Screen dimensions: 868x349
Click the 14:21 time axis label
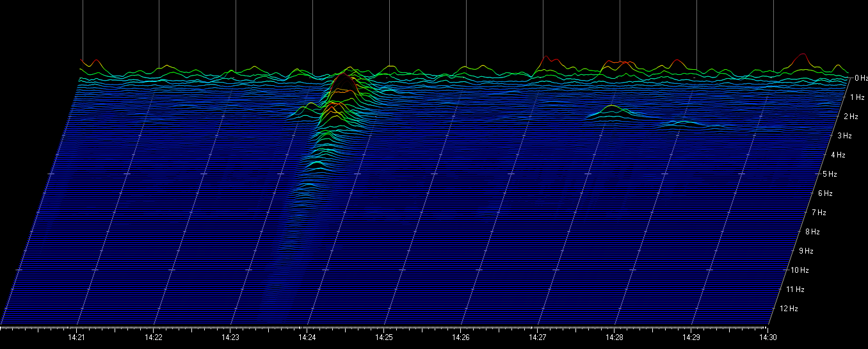(x=77, y=337)
